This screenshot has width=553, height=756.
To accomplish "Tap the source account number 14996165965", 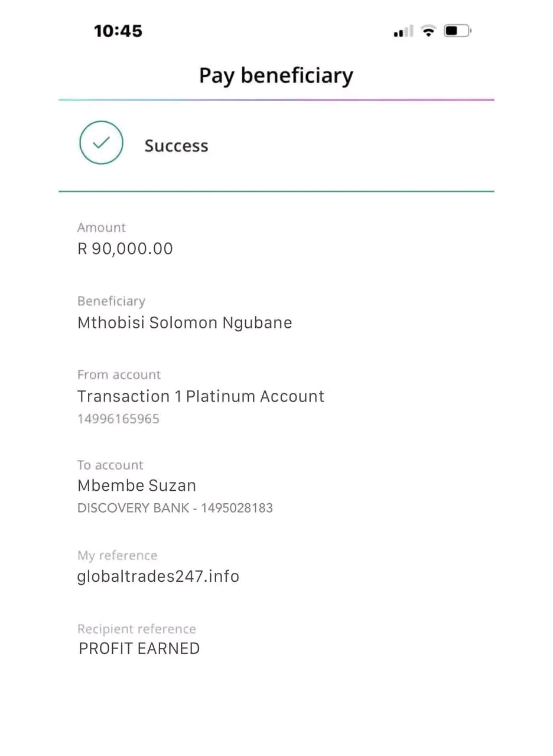I will point(118,419).
